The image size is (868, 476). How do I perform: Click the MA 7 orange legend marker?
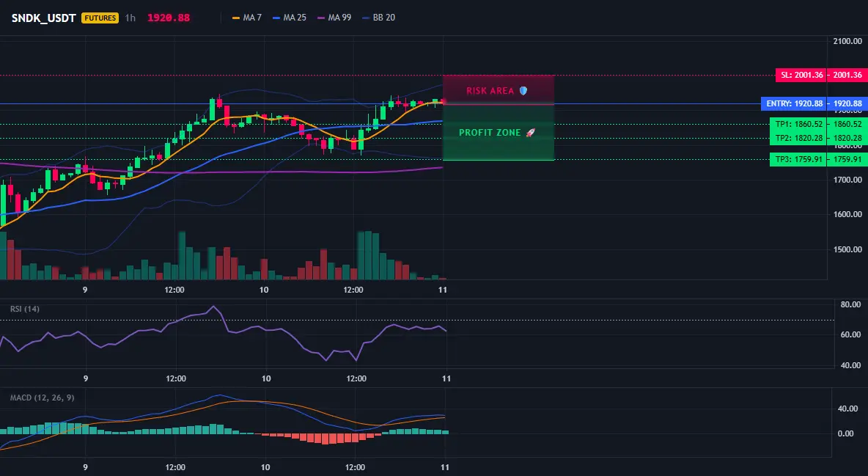tap(236, 18)
